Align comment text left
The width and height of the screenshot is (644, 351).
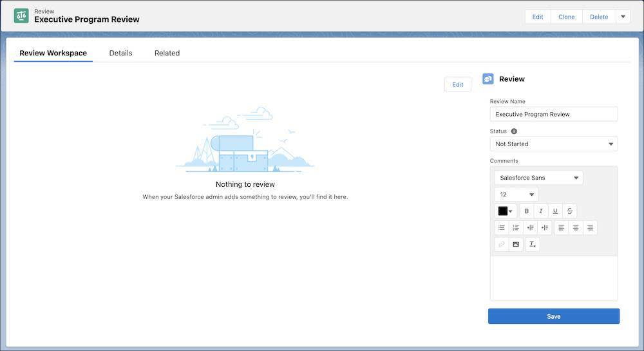point(562,227)
